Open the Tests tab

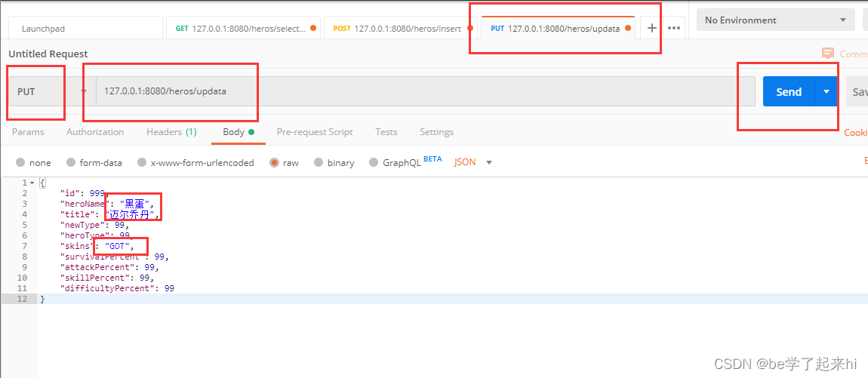click(x=386, y=132)
